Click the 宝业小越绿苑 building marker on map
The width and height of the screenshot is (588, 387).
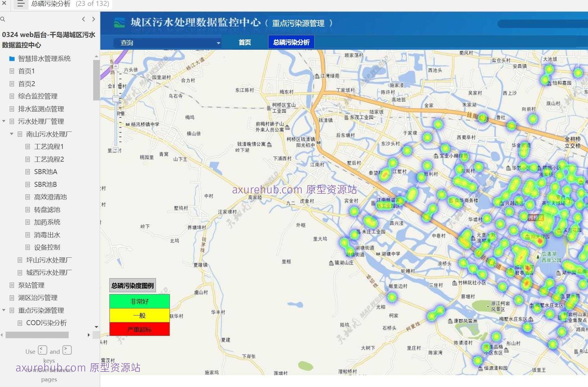tap(436, 156)
